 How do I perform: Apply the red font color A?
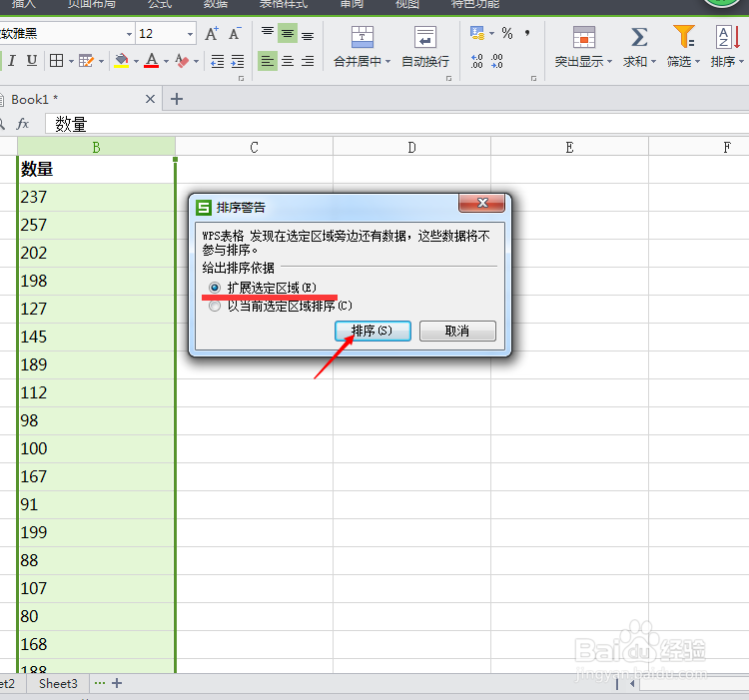(x=152, y=61)
